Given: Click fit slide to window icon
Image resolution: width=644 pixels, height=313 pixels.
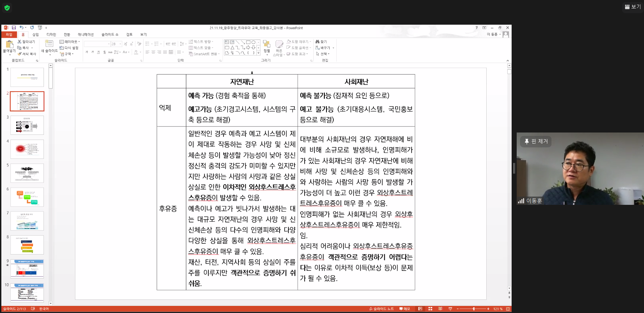Looking at the screenshot, I should (508, 309).
